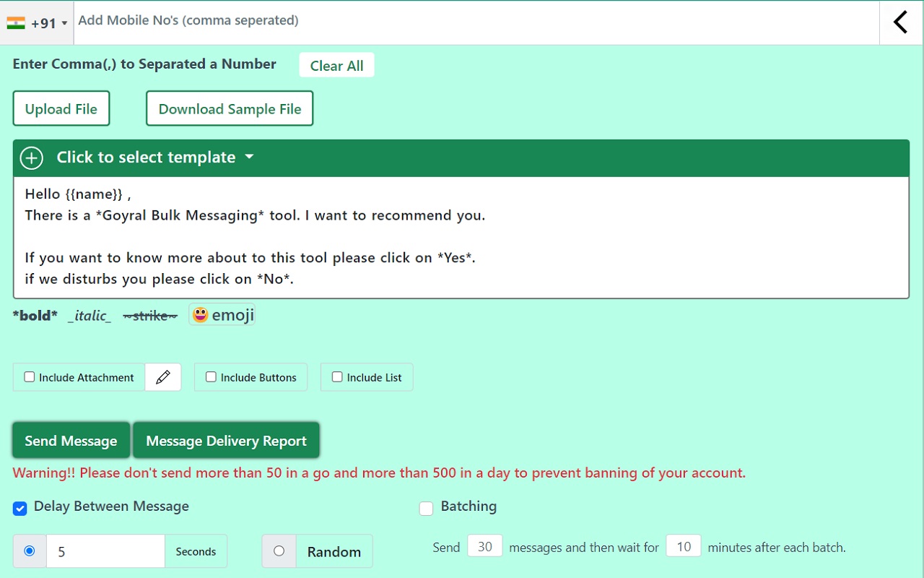Expand the Click to select template dropdown
Image resolution: width=924 pixels, height=578 pixels.
(155, 158)
